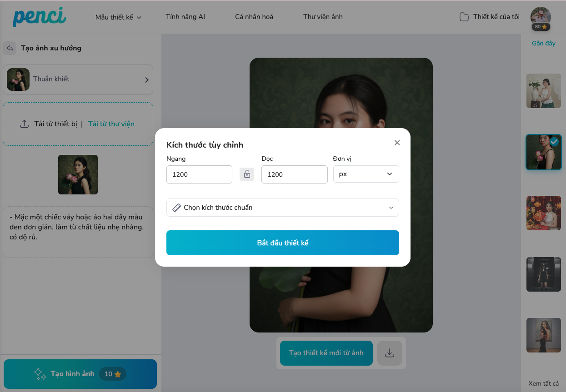
Task: Click the Penci logo
Action: tap(39, 17)
